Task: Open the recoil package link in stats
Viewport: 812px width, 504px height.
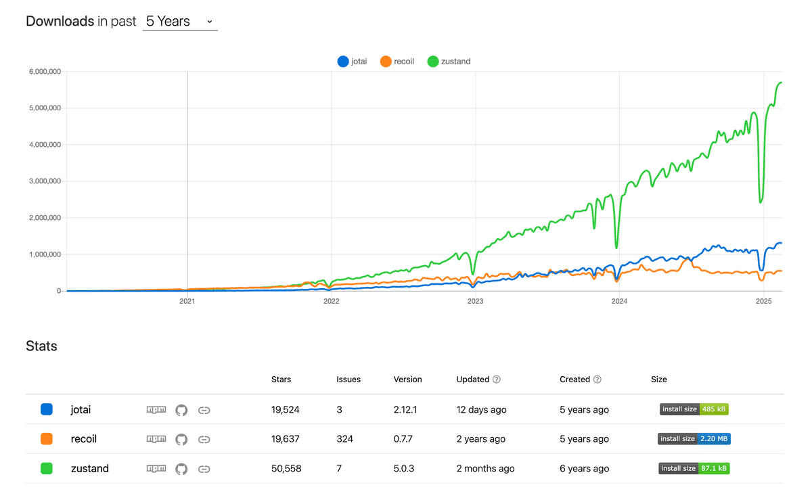Action: [84, 439]
